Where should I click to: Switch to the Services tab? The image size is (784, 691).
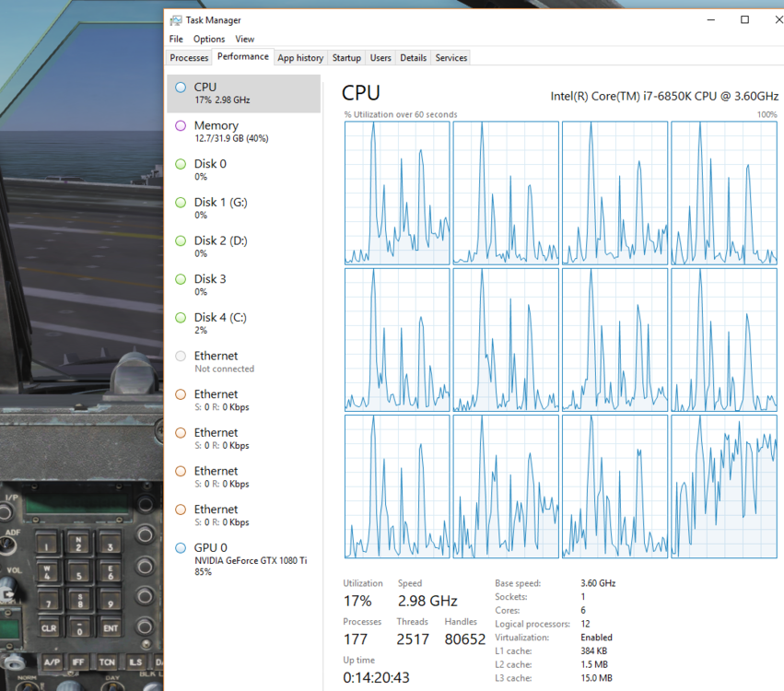tap(451, 58)
